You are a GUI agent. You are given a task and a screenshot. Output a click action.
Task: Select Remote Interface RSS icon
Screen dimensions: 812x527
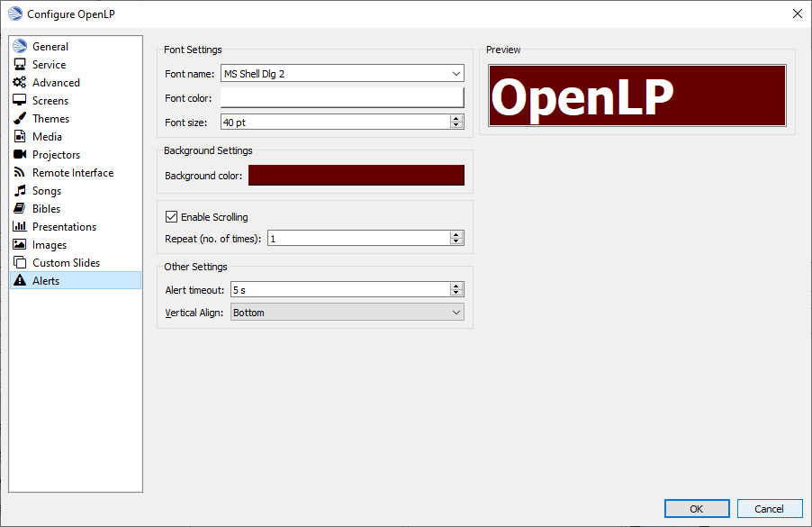[x=20, y=173]
